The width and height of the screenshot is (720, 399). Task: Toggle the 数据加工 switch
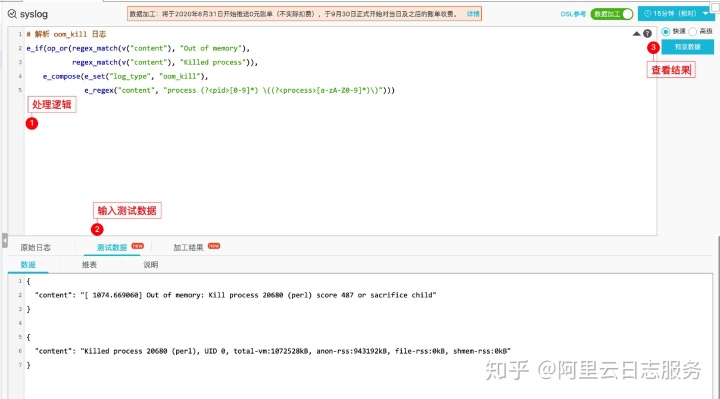(612, 14)
